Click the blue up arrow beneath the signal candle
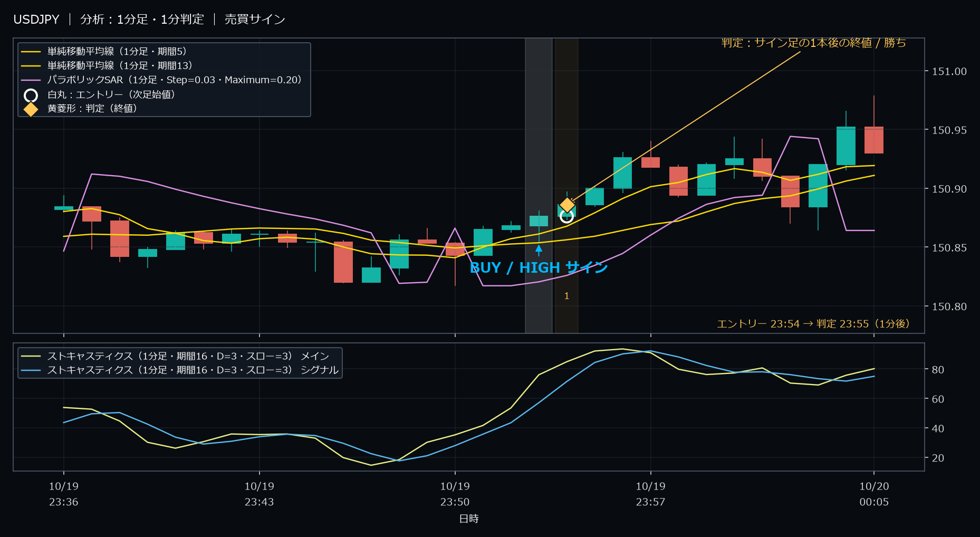 (x=539, y=250)
